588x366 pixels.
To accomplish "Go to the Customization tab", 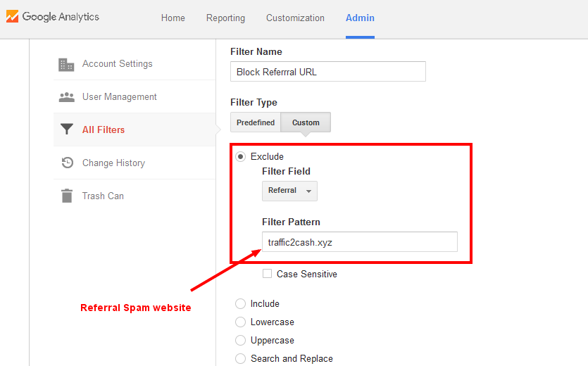I will [295, 18].
